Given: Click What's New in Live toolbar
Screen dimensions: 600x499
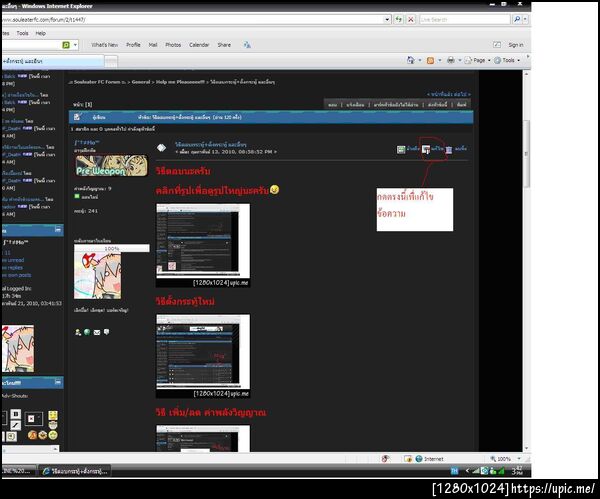Looking at the screenshot, I should [104, 45].
